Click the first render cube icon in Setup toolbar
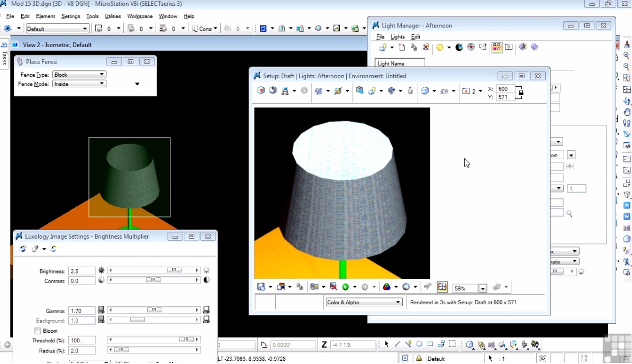The height and width of the screenshot is (364, 632). coord(261,91)
